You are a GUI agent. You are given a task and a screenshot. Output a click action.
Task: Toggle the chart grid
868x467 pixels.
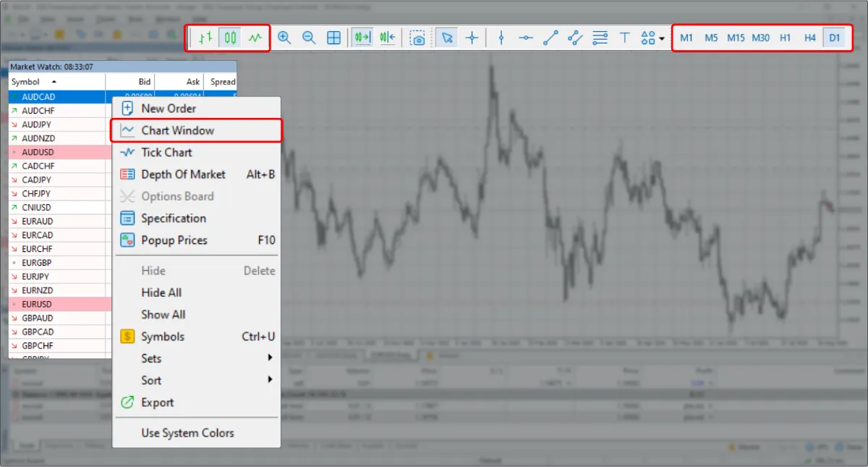point(333,38)
